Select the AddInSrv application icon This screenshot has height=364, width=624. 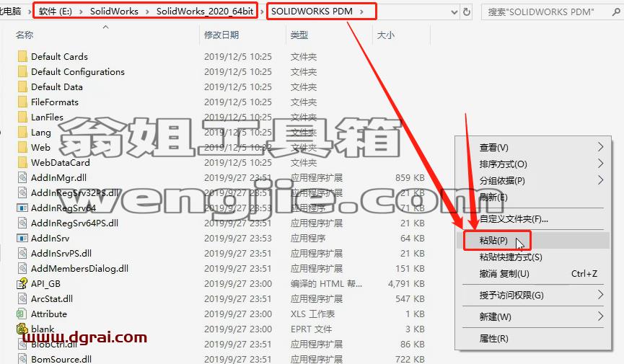pyautogui.click(x=22, y=238)
